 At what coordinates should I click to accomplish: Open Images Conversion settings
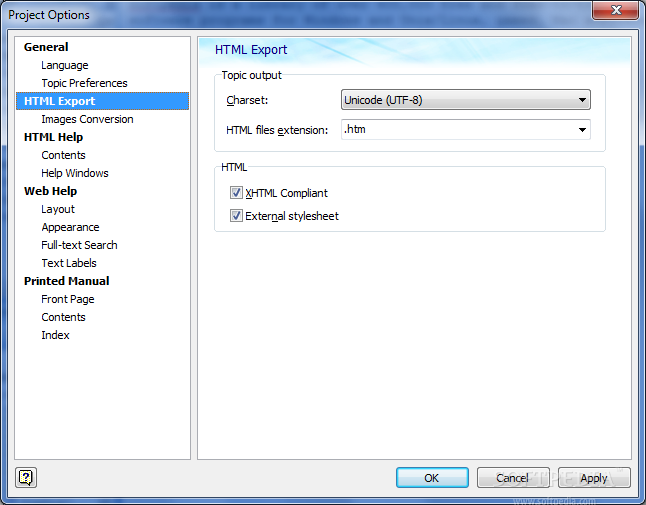87,119
